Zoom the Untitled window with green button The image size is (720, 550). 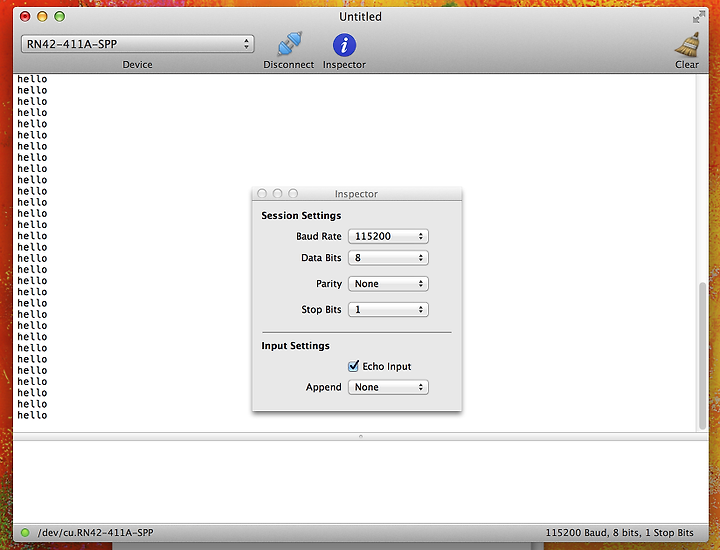coord(60,17)
